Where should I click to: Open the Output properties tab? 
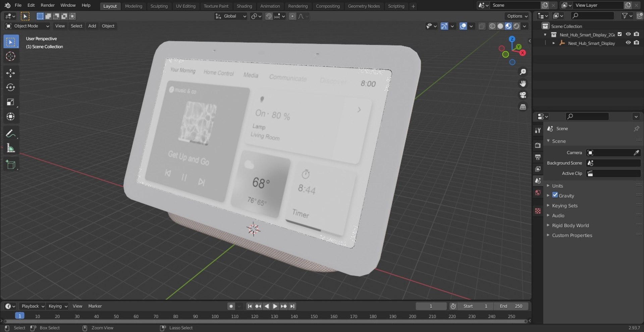tap(538, 157)
